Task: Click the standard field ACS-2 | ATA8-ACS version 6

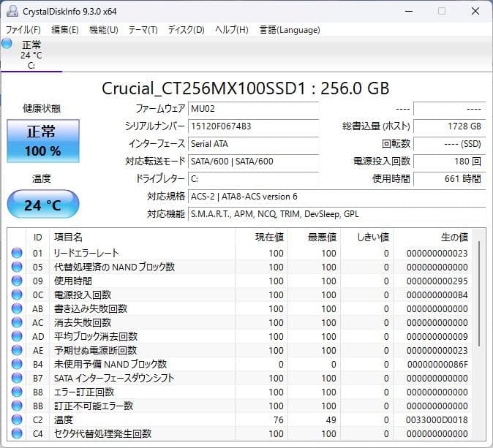Action: [337, 197]
